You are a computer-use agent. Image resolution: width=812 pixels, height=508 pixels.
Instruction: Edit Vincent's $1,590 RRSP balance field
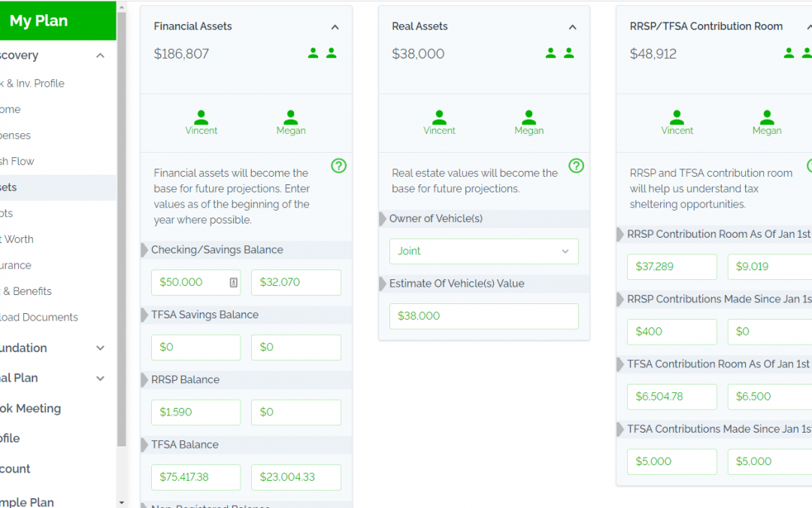195,412
